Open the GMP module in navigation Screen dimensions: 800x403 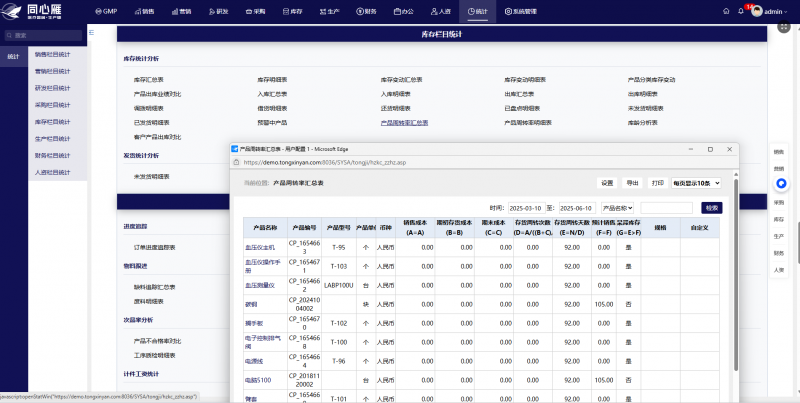tap(105, 12)
